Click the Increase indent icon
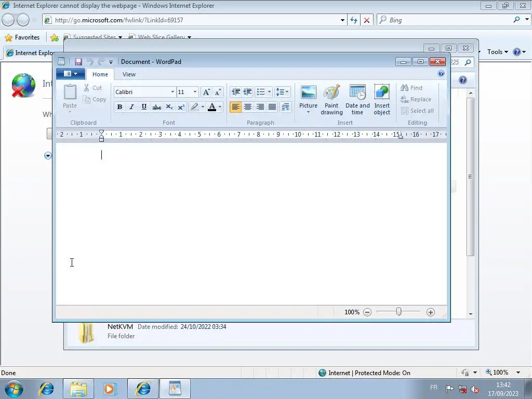 248,92
